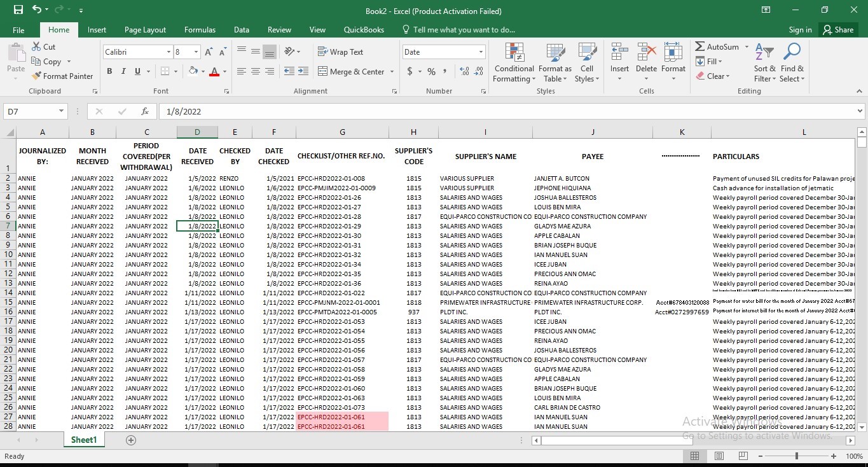
Task: Open text orientation options
Action: pyautogui.click(x=293, y=52)
